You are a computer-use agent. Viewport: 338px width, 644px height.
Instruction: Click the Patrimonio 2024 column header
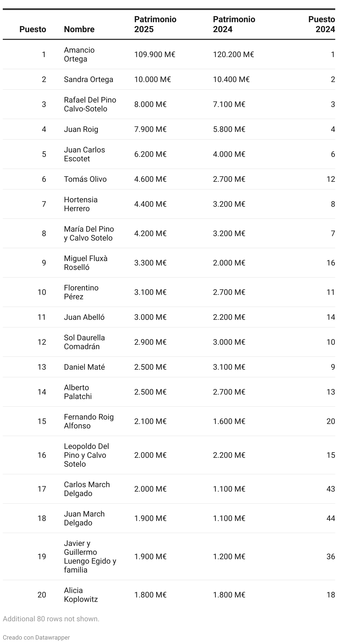[x=234, y=24]
